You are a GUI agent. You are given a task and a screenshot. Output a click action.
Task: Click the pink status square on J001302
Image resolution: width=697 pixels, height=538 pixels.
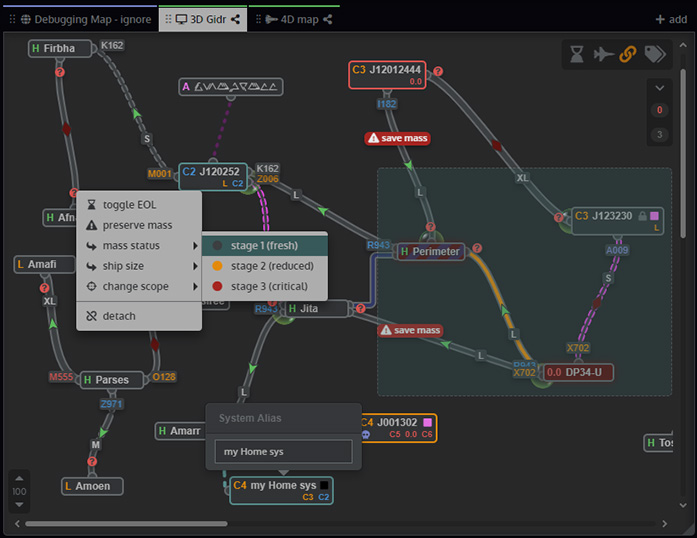[x=427, y=422]
